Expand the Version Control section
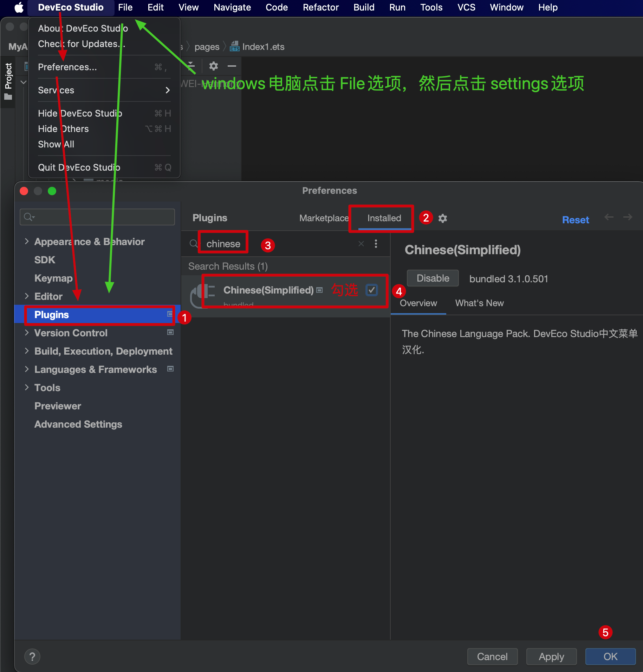The image size is (643, 672). 27,332
